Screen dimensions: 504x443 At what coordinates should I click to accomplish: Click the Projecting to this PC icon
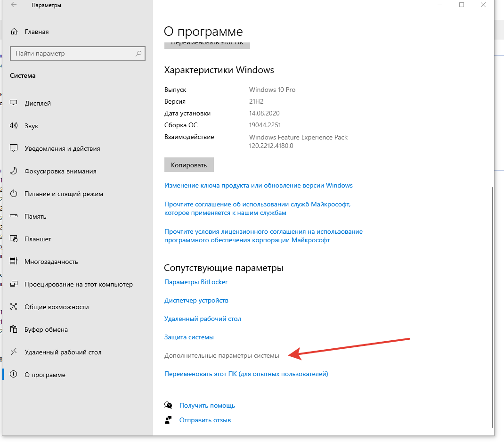tap(14, 284)
